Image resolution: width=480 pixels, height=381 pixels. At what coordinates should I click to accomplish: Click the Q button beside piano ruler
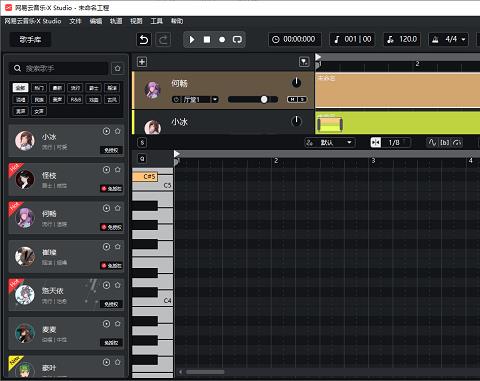coord(142,159)
